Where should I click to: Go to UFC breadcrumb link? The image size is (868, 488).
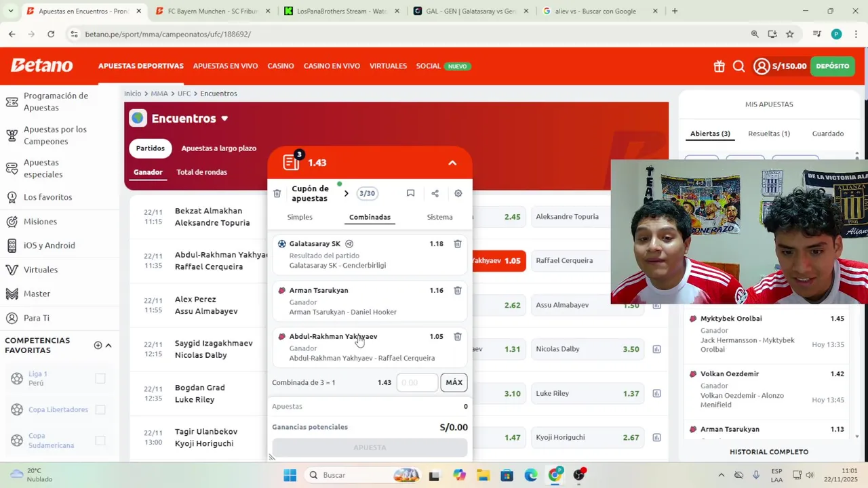184,94
